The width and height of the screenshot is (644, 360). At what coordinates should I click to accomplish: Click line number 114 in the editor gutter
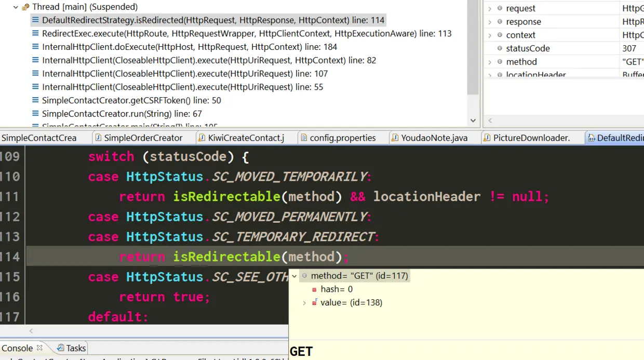[x=10, y=257]
